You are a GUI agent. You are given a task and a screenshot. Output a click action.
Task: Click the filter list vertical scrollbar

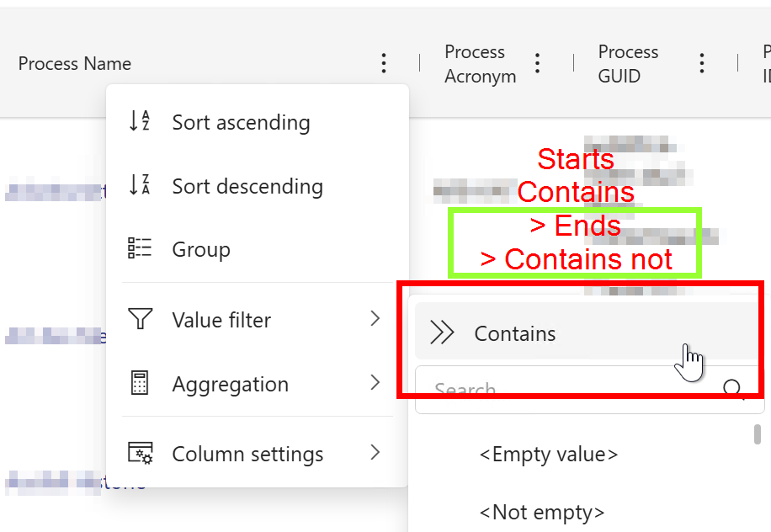758,434
